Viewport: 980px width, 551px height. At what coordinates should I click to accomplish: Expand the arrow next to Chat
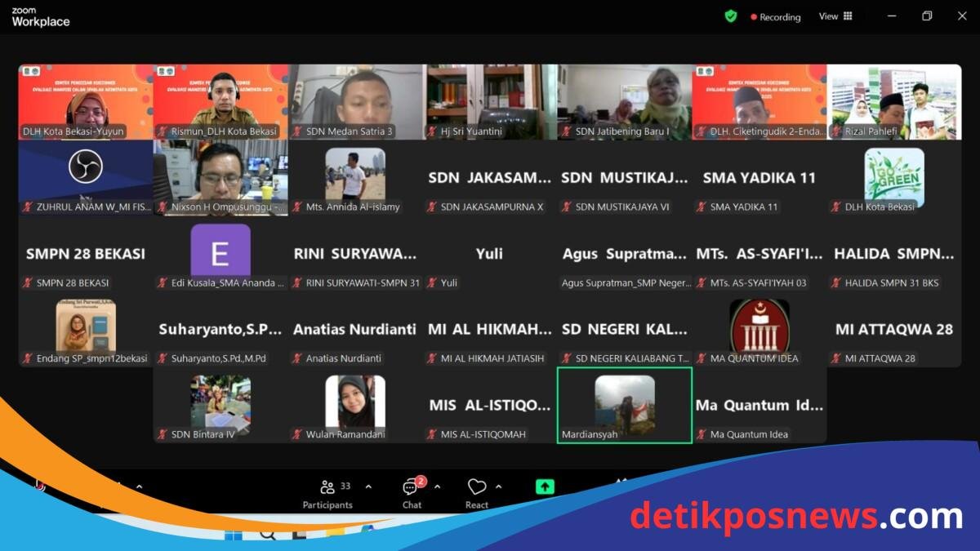pos(437,487)
